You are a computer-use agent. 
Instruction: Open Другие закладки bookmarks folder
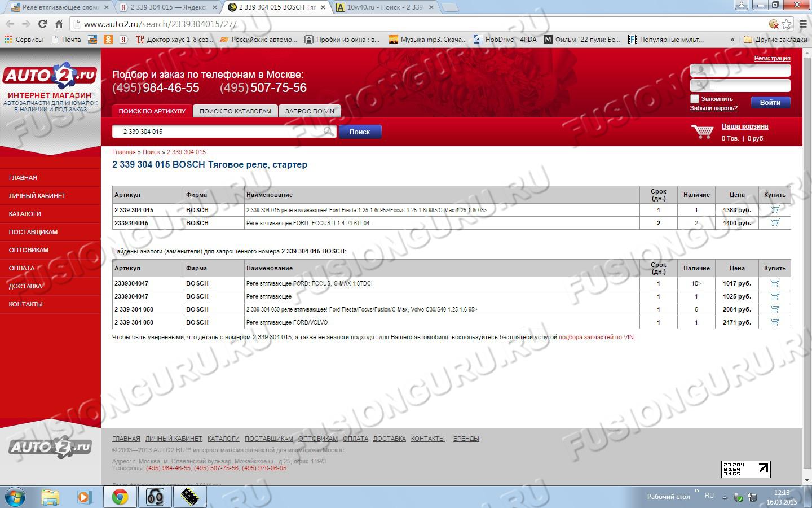775,40
